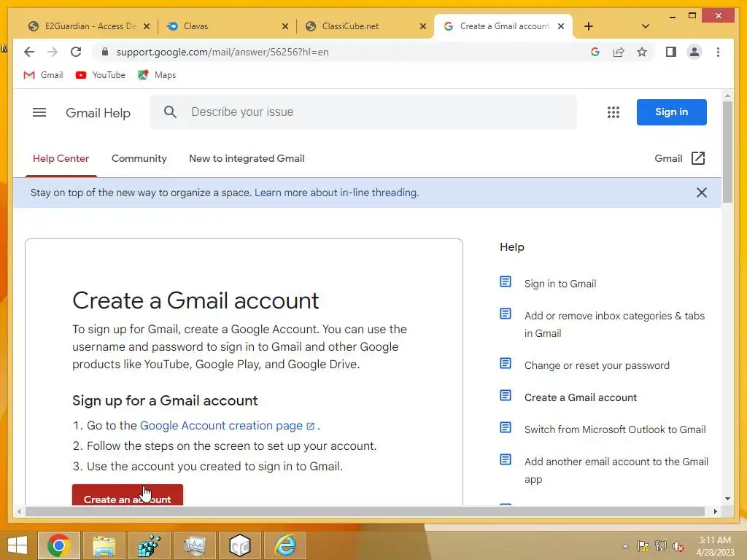The height and width of the screenshot is (560, 747).
Task: Open File Explorer from the taskbar
Action: click(104, 545)
